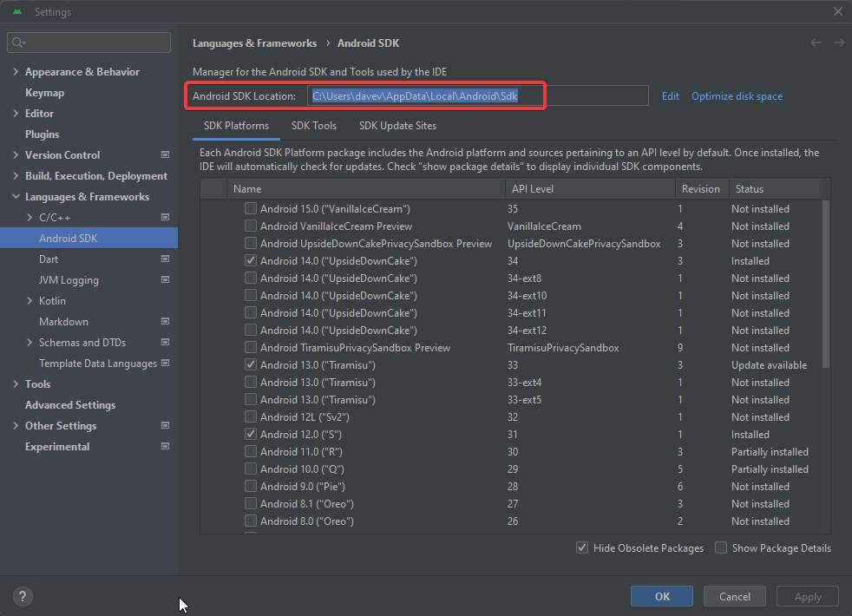The image size is (852, 616).
Task: Click project-level icon beside JVM Logging
Action: pos(165,280)
